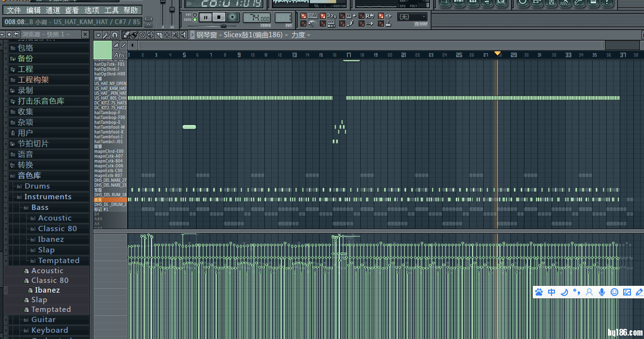The image size is (644, 339).
Task: Open the global snap dropdown showing (无)
Action: click(412, 17)
